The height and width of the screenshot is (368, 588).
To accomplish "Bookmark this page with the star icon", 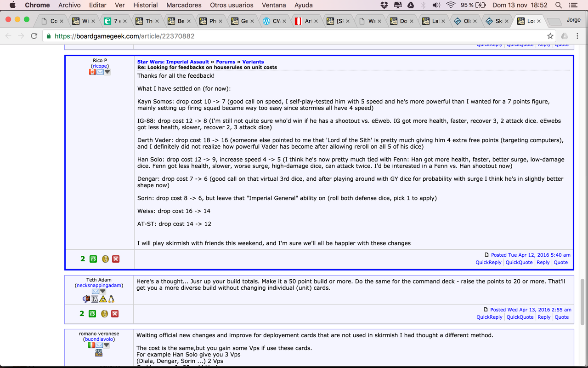I will tap(550, 36).
